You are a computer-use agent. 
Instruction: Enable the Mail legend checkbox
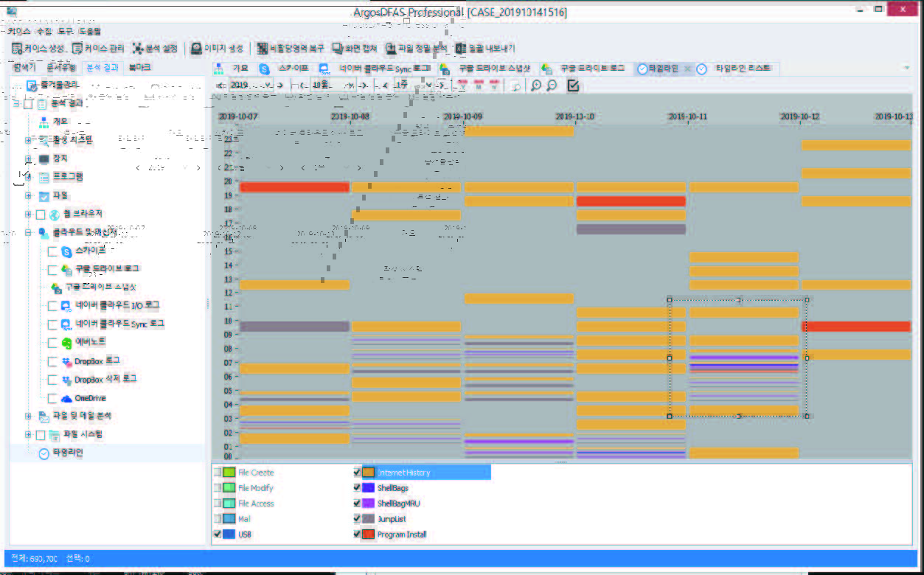(217, 519)
